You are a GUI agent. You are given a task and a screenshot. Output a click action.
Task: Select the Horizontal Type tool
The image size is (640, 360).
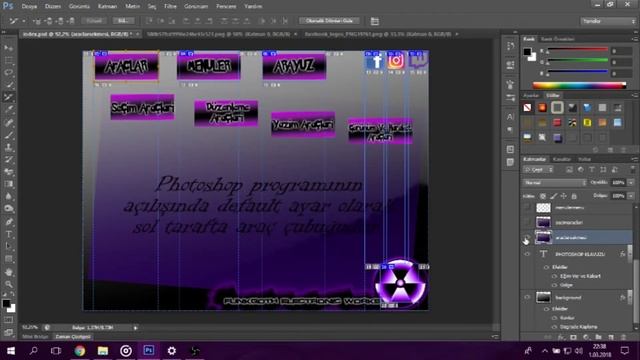9,234
